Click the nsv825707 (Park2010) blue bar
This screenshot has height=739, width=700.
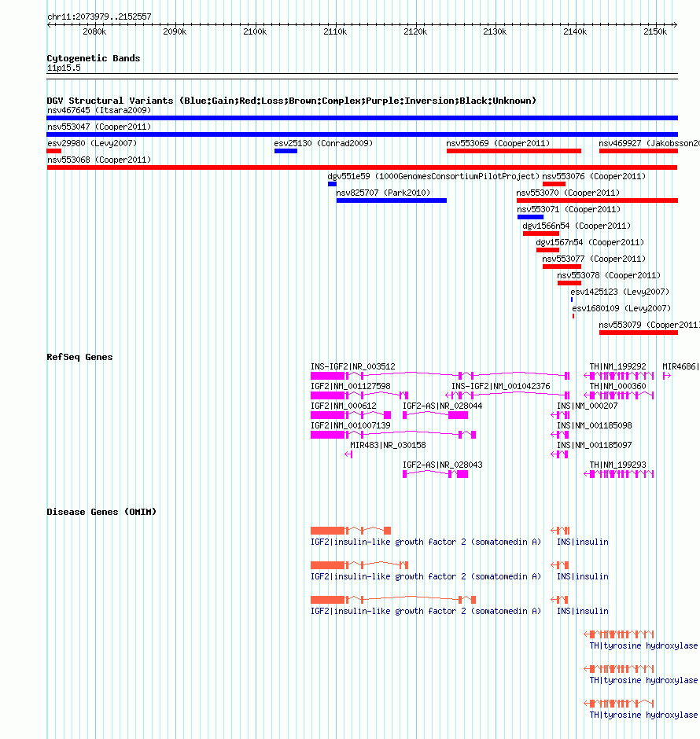click(391, 200)
